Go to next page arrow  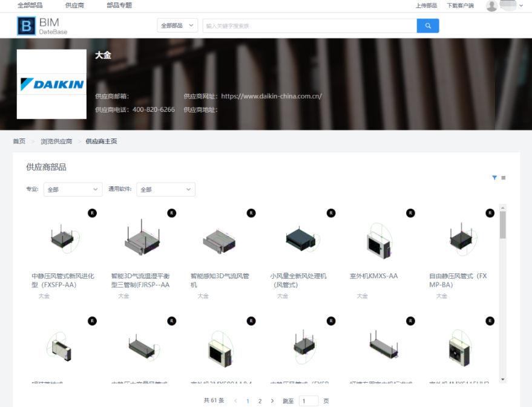coord(272,401)
